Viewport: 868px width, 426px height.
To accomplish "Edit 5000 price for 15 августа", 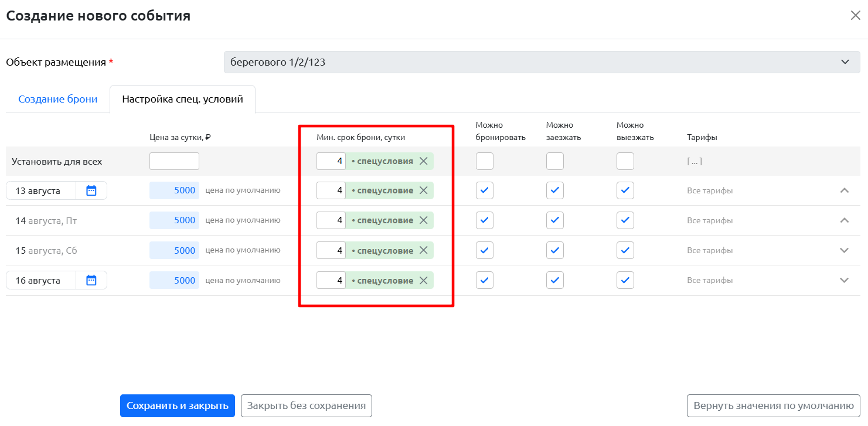I will (x=174, y=250).
